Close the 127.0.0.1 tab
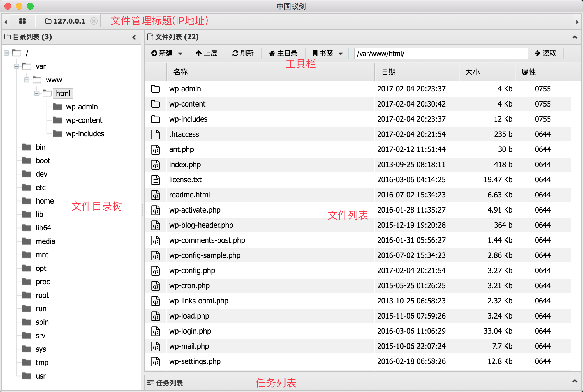Viewport: 583px width, 392px height. click(x=94, y=21)
